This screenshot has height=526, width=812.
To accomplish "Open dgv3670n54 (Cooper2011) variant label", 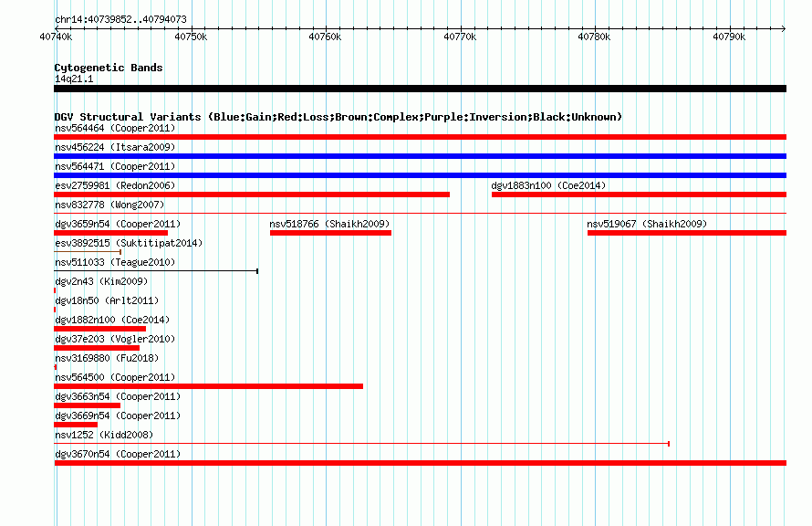I will pyautogui.click(x=118, y=454).
